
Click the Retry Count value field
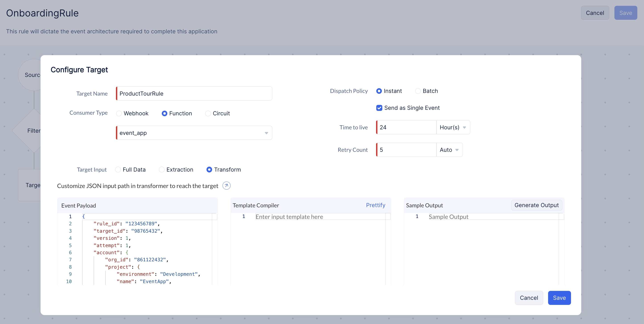point(406,150)
